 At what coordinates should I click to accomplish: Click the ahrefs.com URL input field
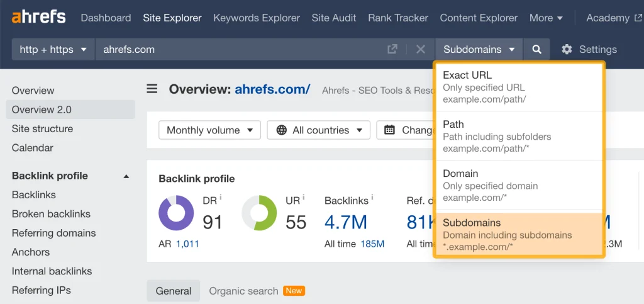coord(239,49)
